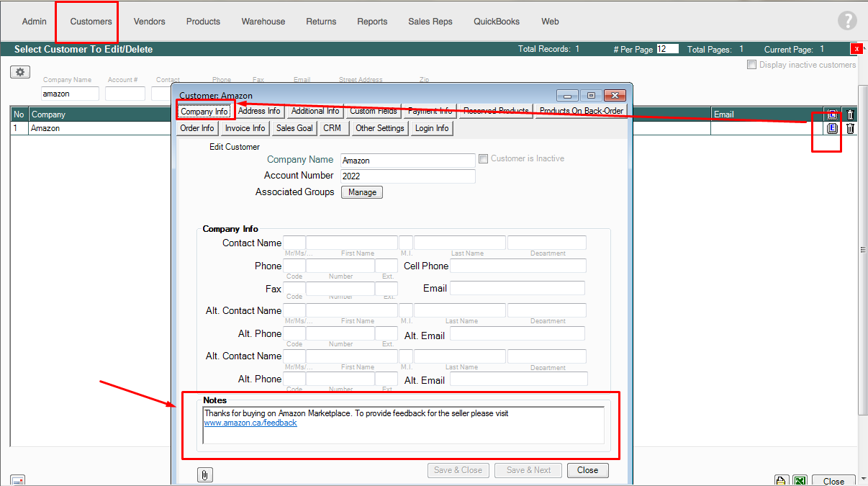Open the Customers menu
This screenshot has height=486, width=868.
click(91, 22)
